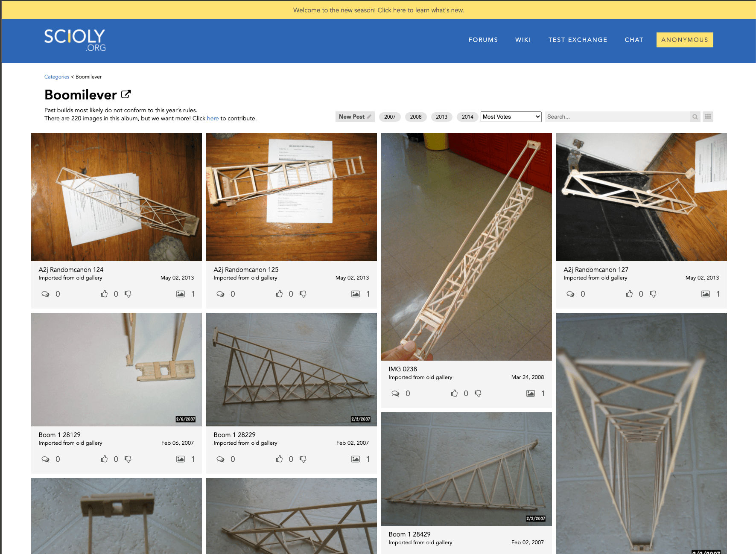Click the New Post button
756x554 pixels.
pyautogui.click(x=355, y=117)
